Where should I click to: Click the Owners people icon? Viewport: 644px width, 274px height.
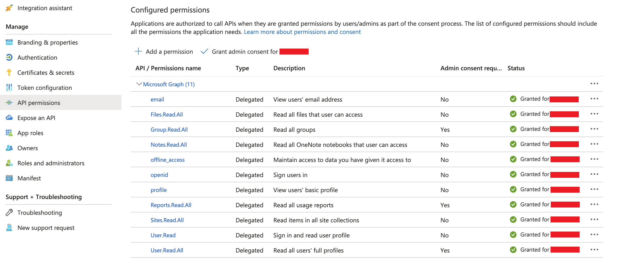coord(9,148)
